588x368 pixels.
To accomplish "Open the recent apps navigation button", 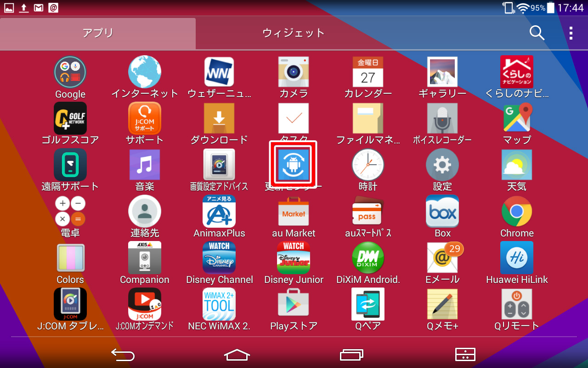I will pyautogui.click(x=351, y=354).
